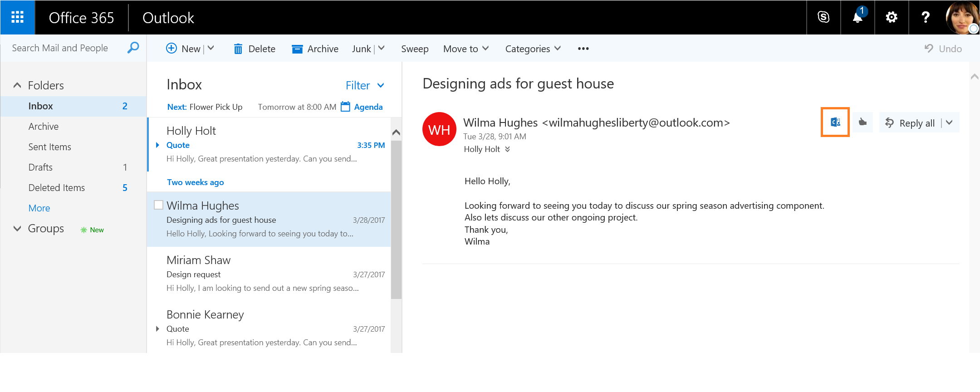980x392 pixels.
Task: Expand the Junk dropdown arrow
Action: pos(382,48)
